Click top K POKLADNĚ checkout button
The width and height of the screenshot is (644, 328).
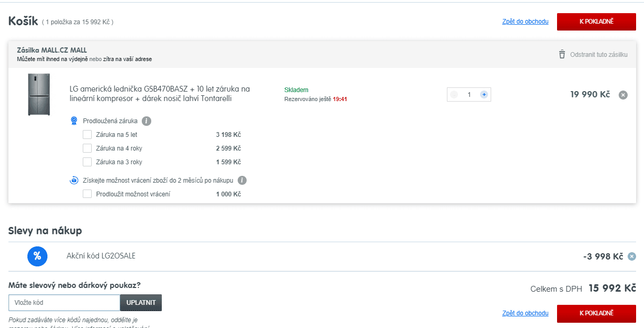(597, 22)
